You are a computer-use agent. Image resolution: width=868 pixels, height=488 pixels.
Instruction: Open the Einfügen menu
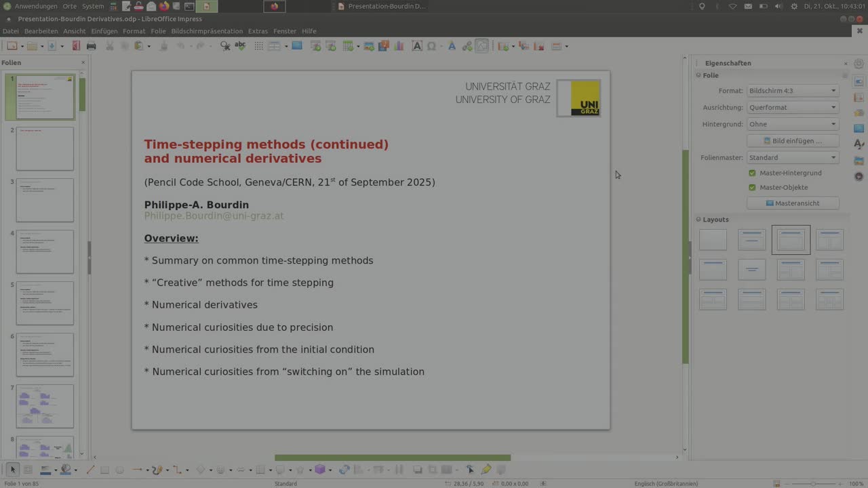click(104, 31)
